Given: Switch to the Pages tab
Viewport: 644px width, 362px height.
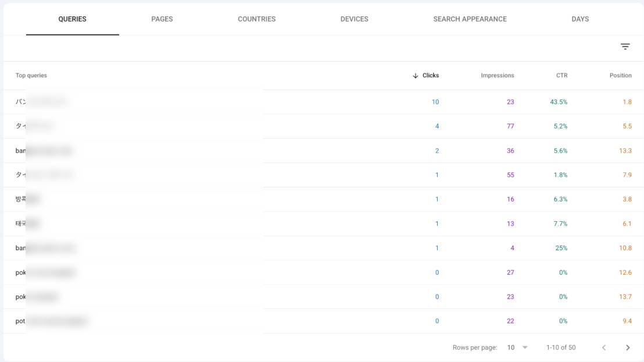Looking at the screenshot, I should [162, 19].
